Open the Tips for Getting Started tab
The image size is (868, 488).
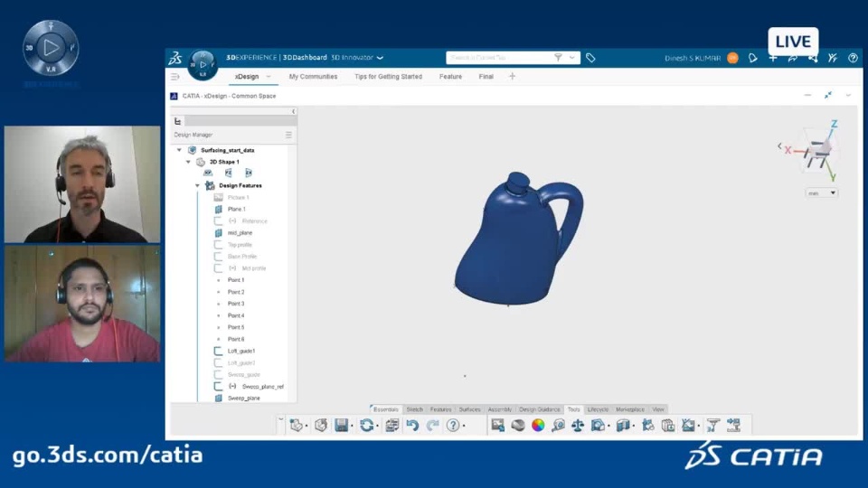tap(388, 76)
